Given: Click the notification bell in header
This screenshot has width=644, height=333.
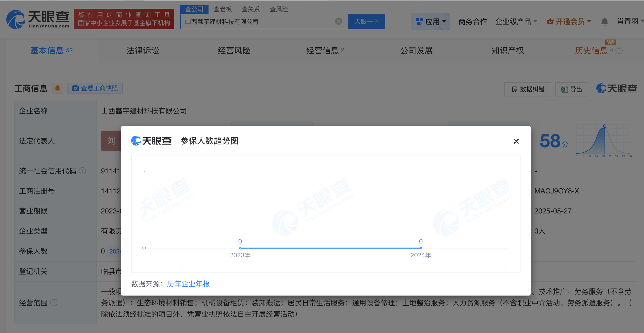Looking at the screenshot, I should pos(604,22).
